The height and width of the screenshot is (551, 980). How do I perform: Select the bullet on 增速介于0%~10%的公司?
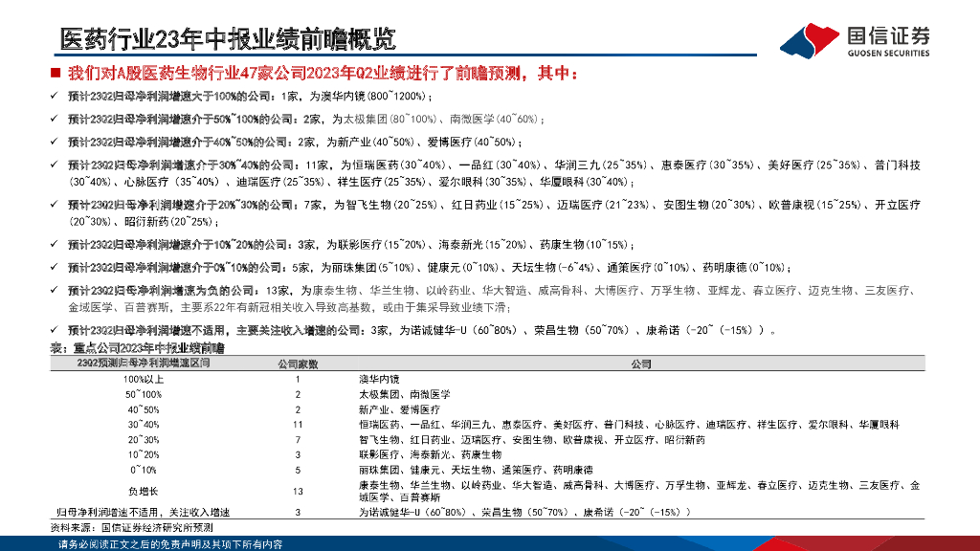(430, 268)
